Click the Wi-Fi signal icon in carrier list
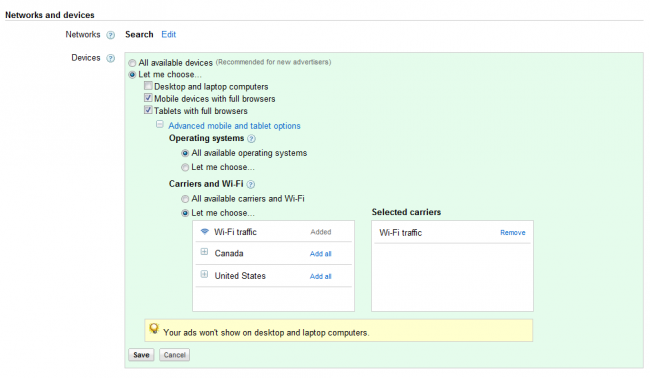 [204, 232]
